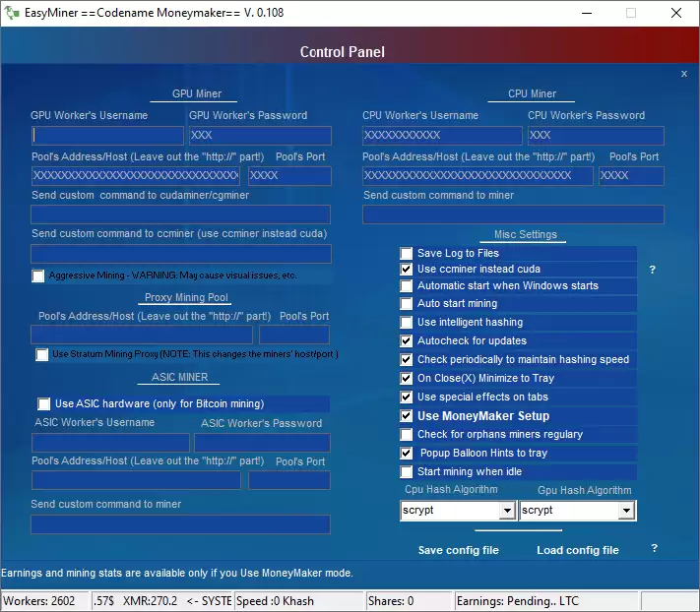Click the CPU Worker's Password field
Image resolution: width=700 pixels, height=612 pixels.
point(595,136)
